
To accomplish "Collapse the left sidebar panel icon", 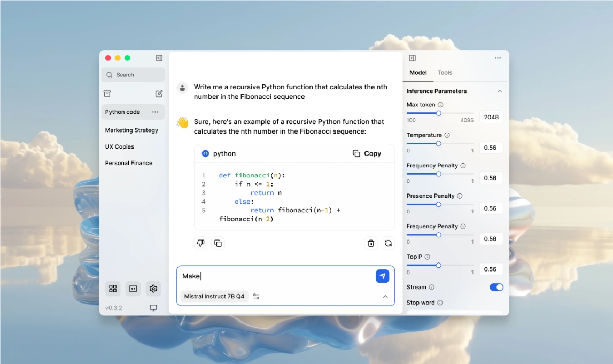I will coord(159,58).
